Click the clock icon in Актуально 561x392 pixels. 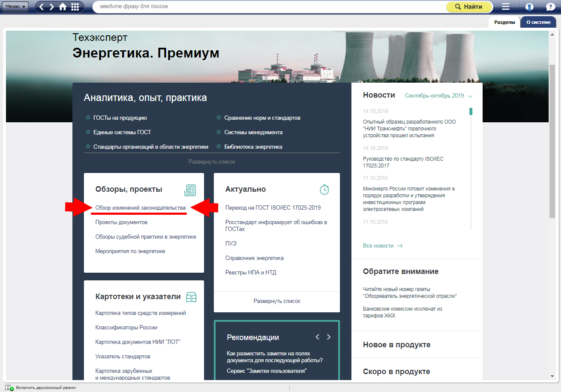point(324,190)
